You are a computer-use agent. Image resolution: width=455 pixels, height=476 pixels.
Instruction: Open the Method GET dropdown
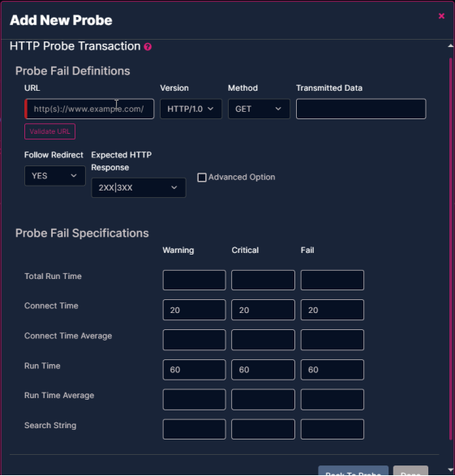259,109
